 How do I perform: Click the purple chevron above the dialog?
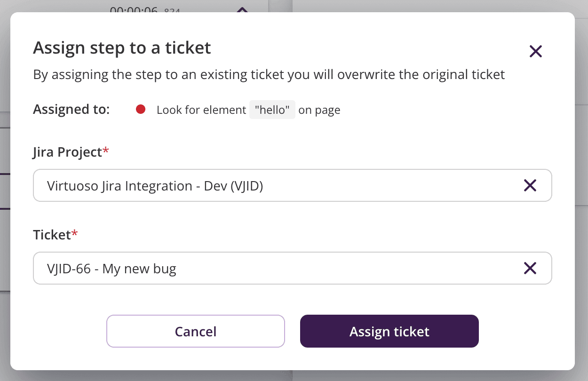241,10
